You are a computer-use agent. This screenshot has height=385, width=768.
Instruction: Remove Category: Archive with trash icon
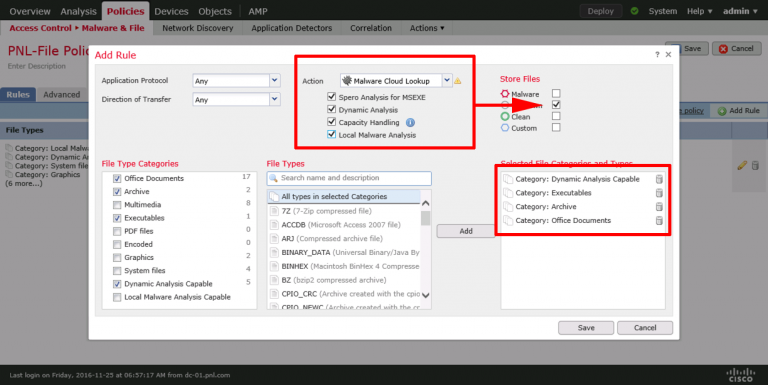coord(659,207)
